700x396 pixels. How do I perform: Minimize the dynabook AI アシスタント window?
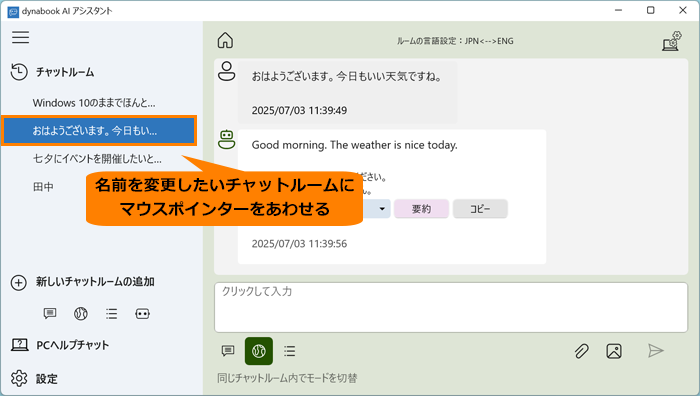[618, 10]
